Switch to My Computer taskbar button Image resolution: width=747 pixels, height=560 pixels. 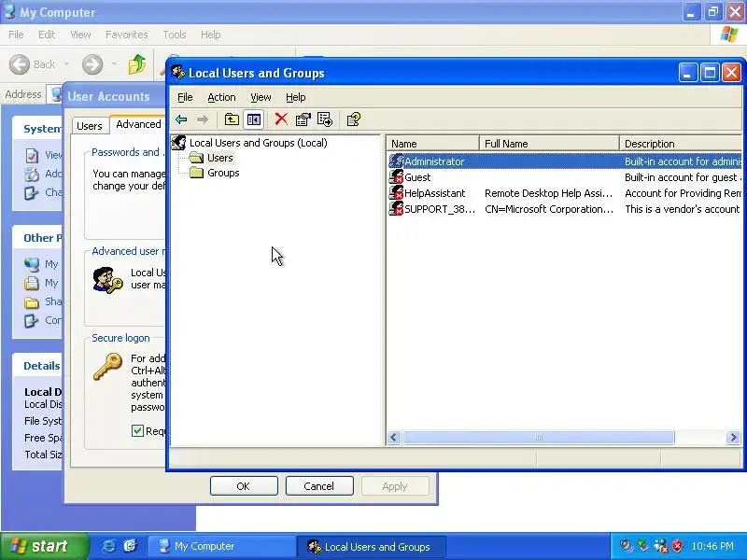click(220, 546)
